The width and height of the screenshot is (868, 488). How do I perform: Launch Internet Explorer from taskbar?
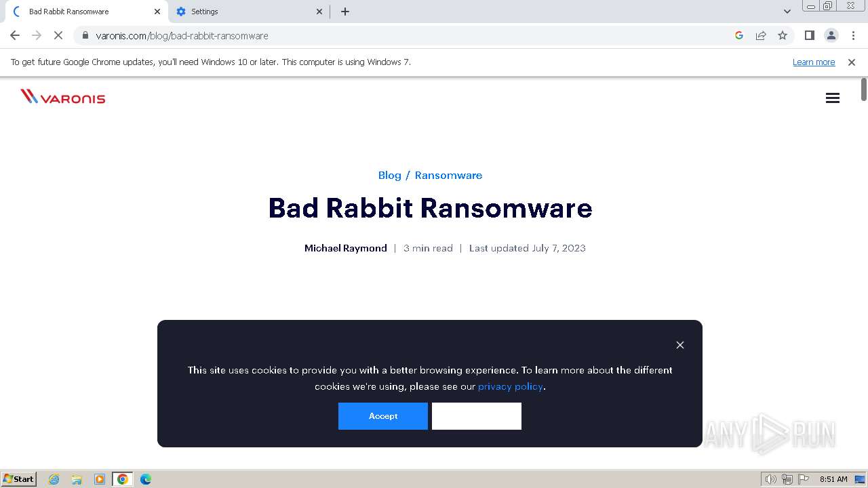pyautogui.click(x=54, y=479)
